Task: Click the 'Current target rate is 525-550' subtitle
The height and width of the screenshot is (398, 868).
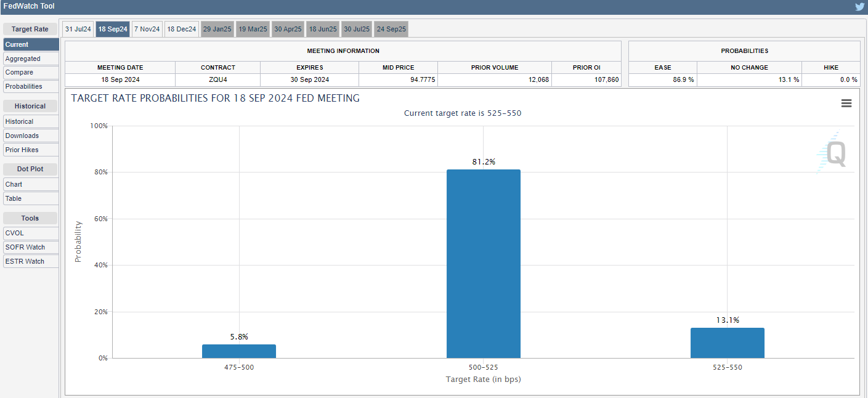Action: click(463, 113)
